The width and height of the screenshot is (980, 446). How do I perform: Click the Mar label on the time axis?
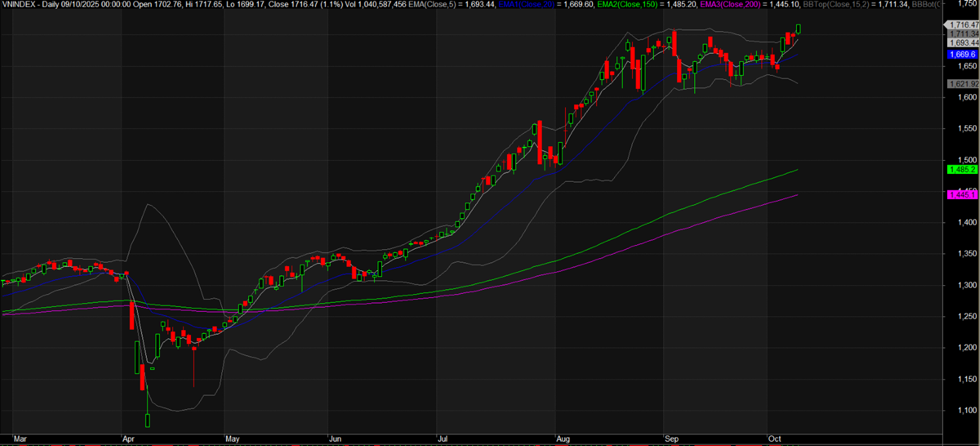click(x=21, y=438)
